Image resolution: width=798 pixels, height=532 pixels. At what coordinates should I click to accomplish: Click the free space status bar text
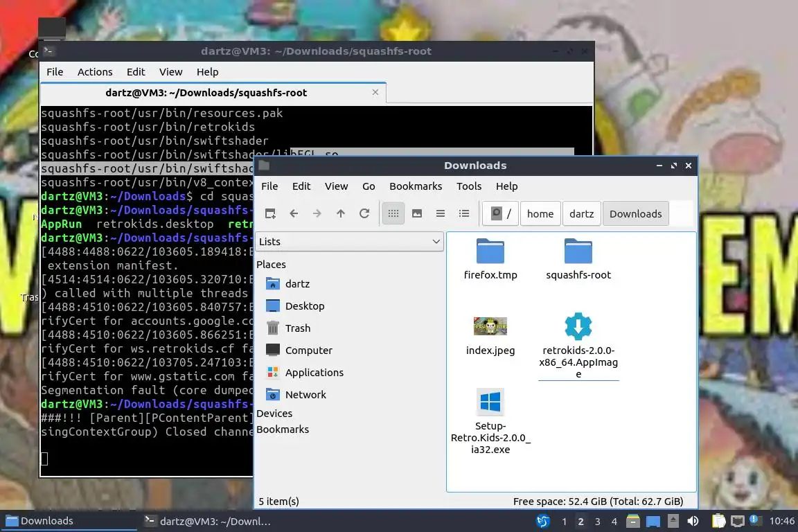coord(598,502)
